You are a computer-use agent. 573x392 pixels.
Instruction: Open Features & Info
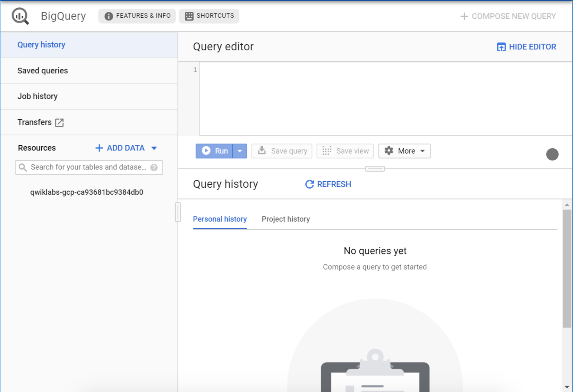click(137, 16)
